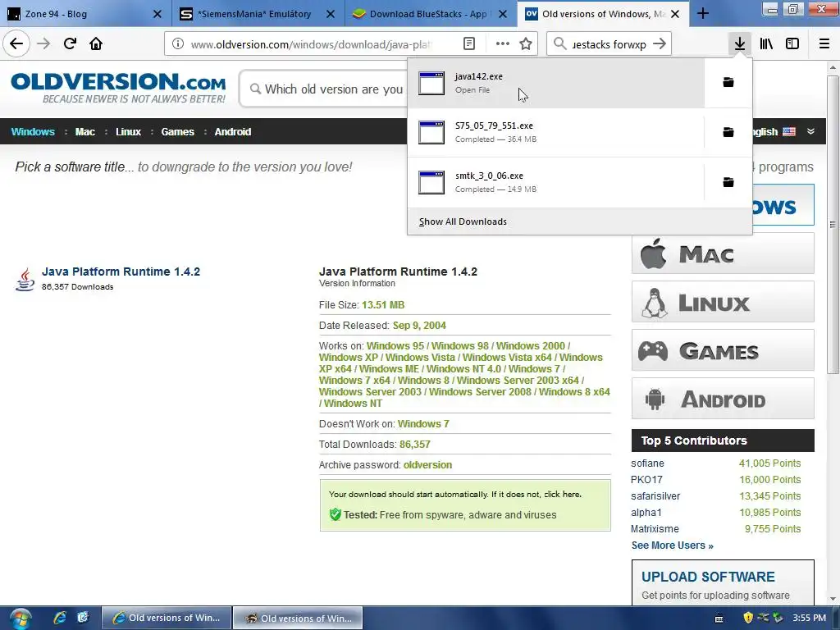Select S75_05_79_551.exe download entry

click(555, 132)
